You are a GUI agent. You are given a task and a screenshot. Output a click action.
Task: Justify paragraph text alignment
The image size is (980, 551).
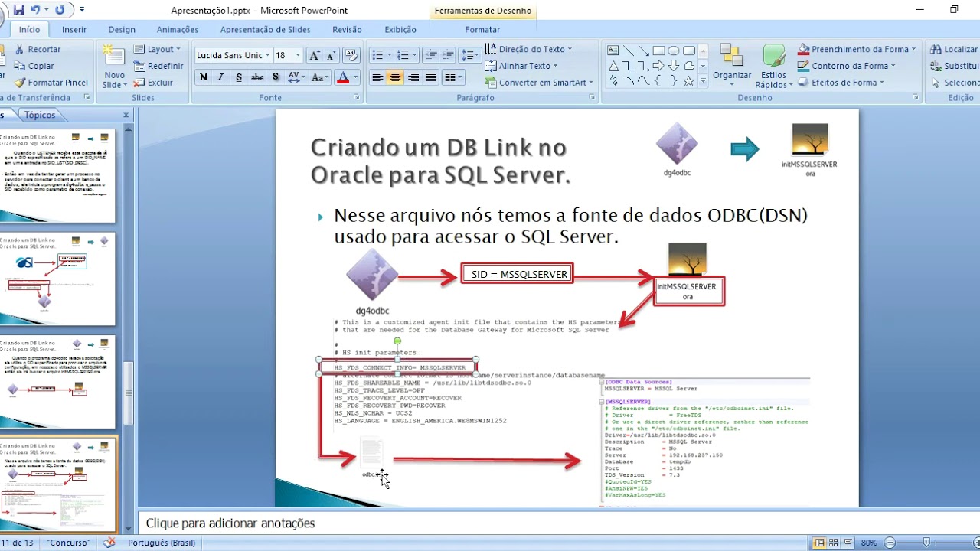[x=431, y=77]
